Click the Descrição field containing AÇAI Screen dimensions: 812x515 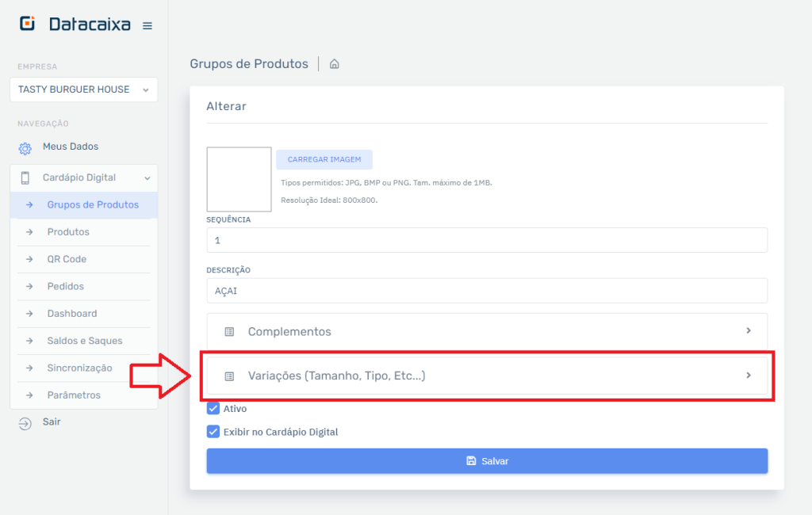(x=486, y=291)
